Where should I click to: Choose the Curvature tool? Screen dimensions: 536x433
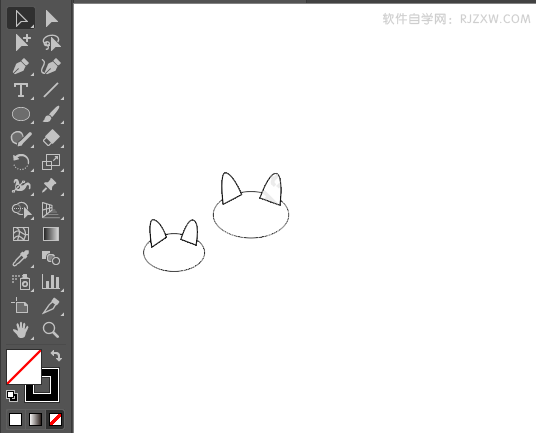point(51,66)
